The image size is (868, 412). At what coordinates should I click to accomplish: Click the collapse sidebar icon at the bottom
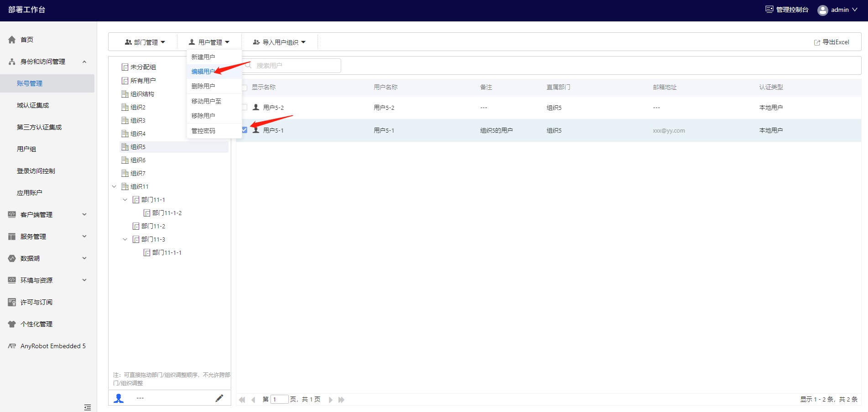pyautogui.click(x=88, y=407)
